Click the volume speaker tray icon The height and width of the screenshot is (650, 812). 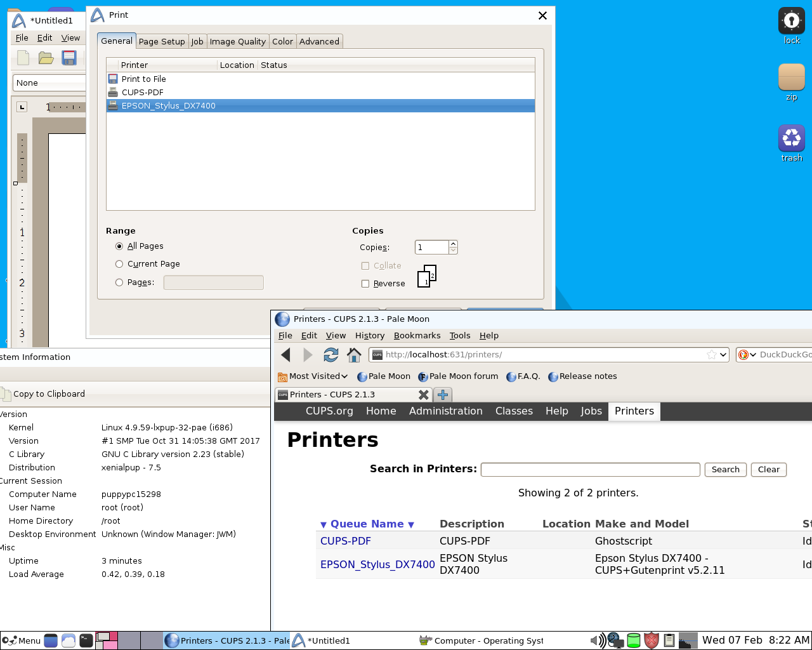coord(597,640)
